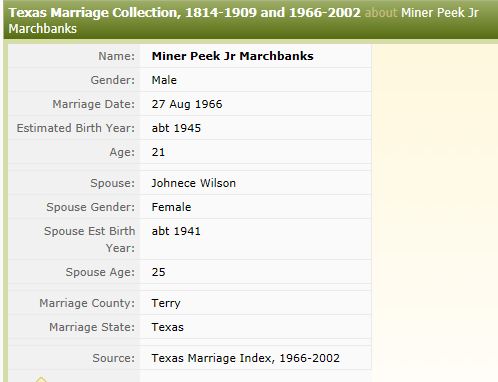This screenshot has width=498, height=382.
Task: Click the partially visible icon below Source
Action: point(41,379)
